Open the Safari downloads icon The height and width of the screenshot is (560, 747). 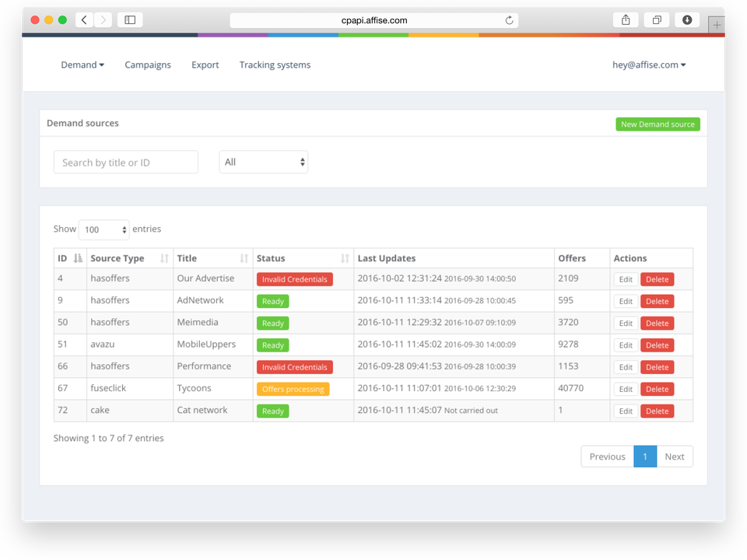[x=687, y=20]
